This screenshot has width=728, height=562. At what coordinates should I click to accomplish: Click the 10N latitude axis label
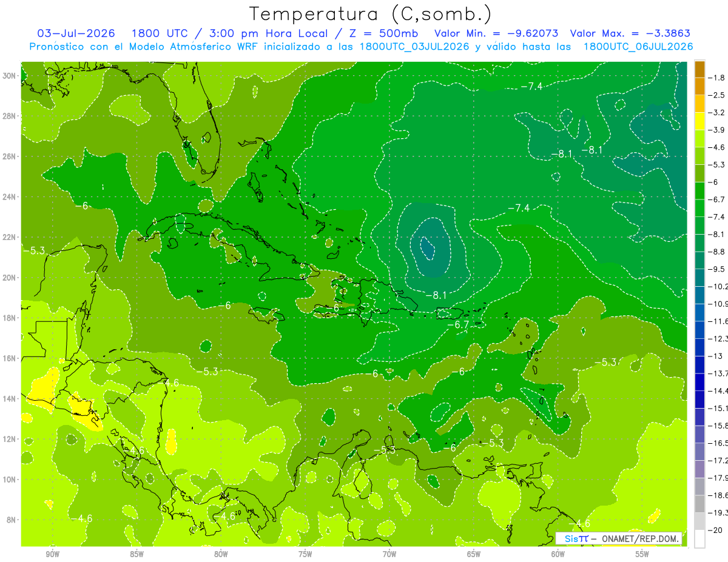pos(10,479)
